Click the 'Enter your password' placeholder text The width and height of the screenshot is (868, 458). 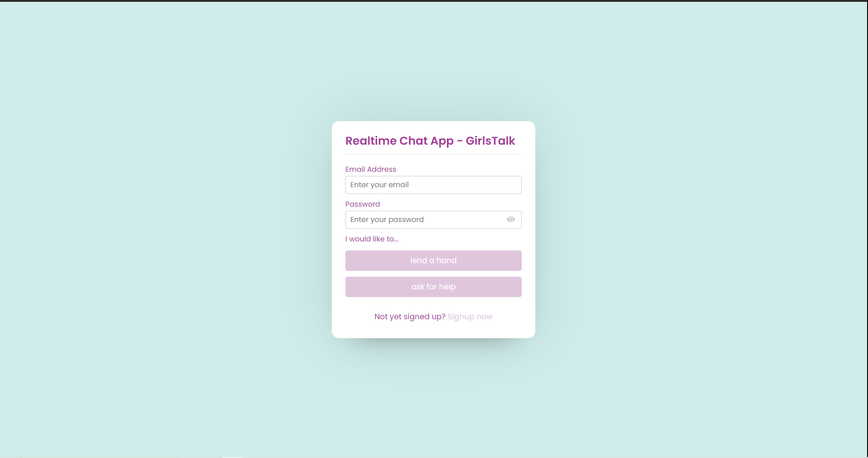coord(387,219)
